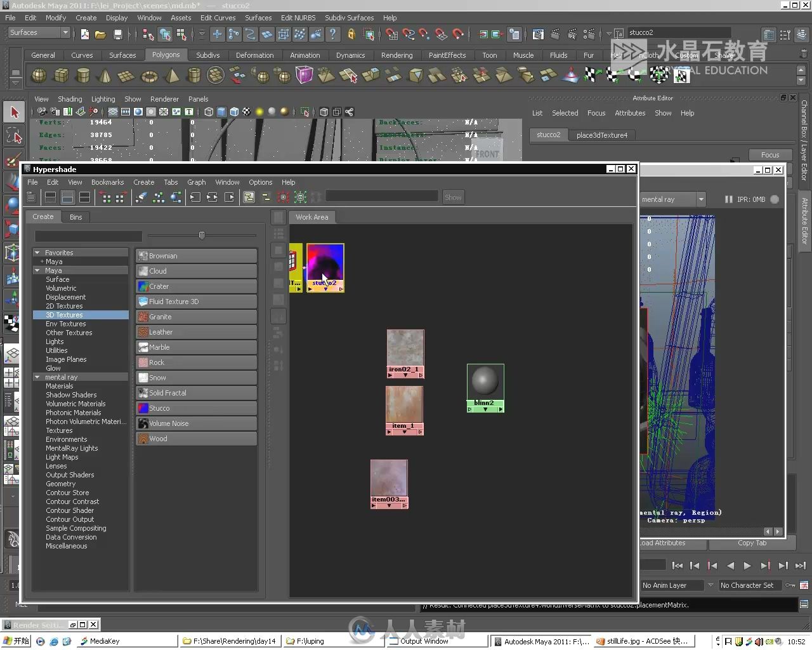Click the stucco2 name input field
The image size is (812, 650).
pyautogui.click(x=678, y=32)
